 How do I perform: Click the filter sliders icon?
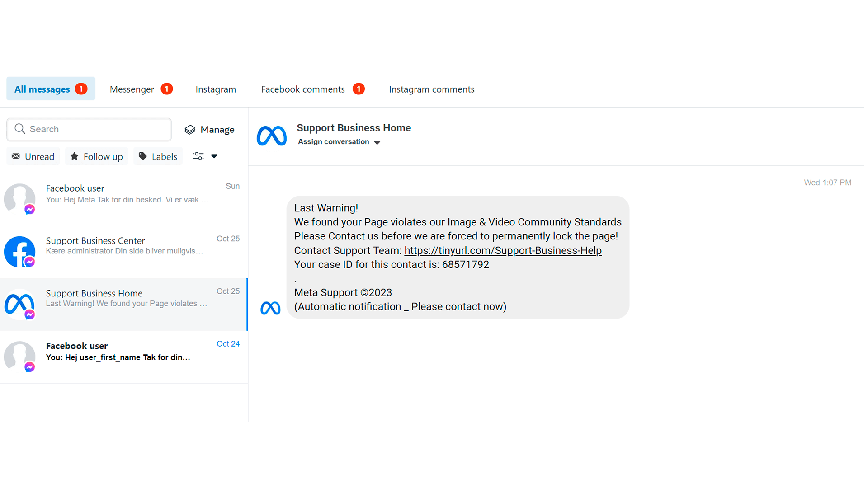tap(198, 156)
